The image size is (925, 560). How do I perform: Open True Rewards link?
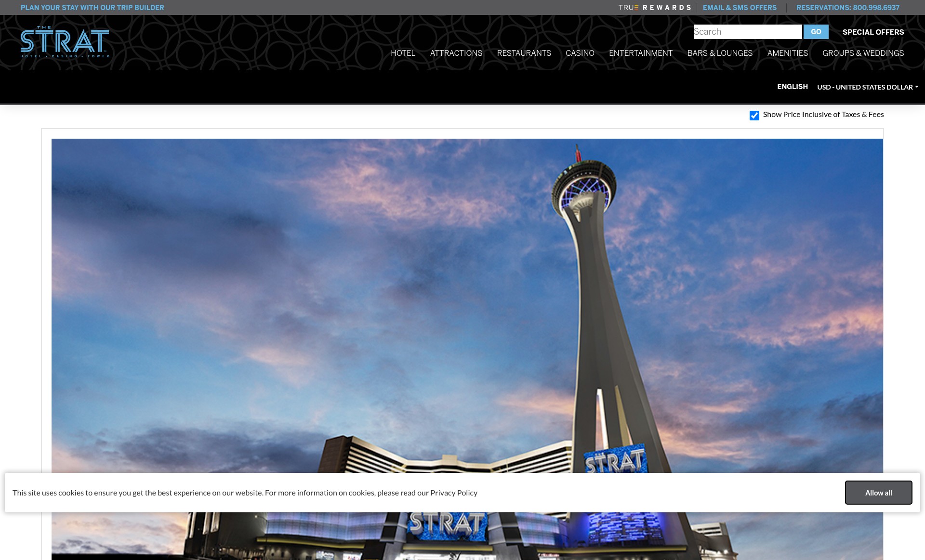point(655,8)
